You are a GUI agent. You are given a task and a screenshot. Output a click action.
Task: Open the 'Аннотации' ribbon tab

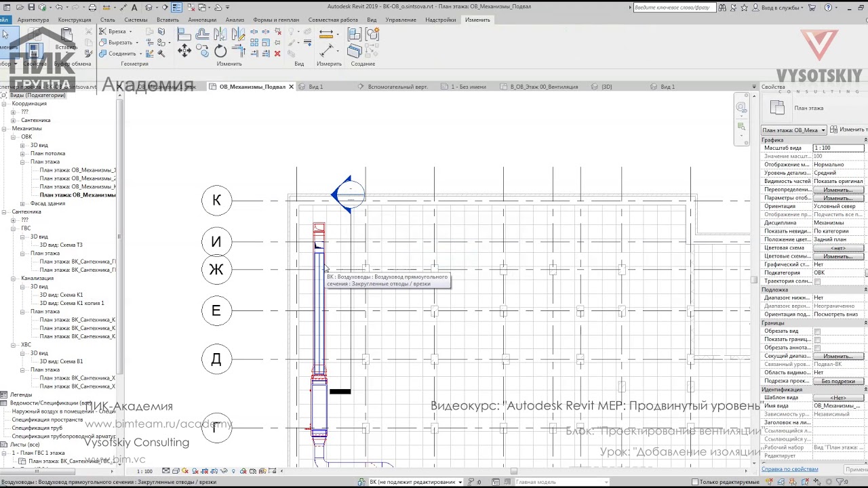[202, 20]
